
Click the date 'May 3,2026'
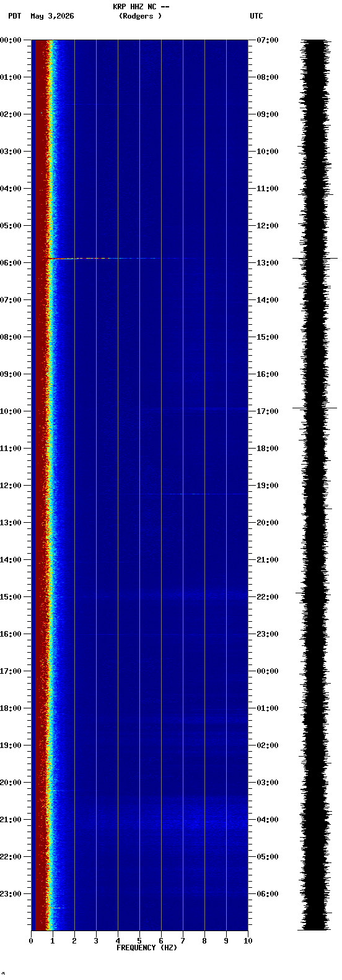point(52,16)
